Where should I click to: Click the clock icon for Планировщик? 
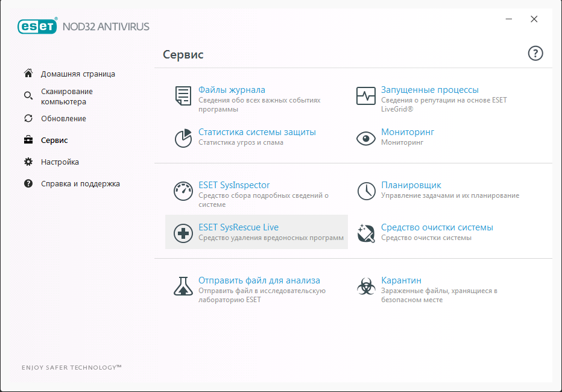click(x=366, y=191)
